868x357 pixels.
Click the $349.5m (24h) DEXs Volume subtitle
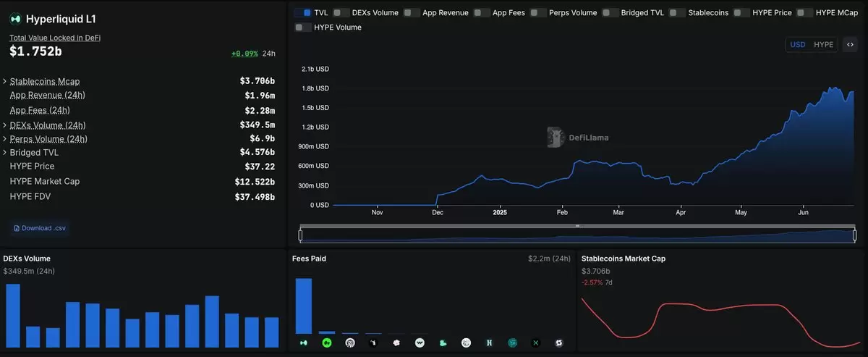(29, 272)
